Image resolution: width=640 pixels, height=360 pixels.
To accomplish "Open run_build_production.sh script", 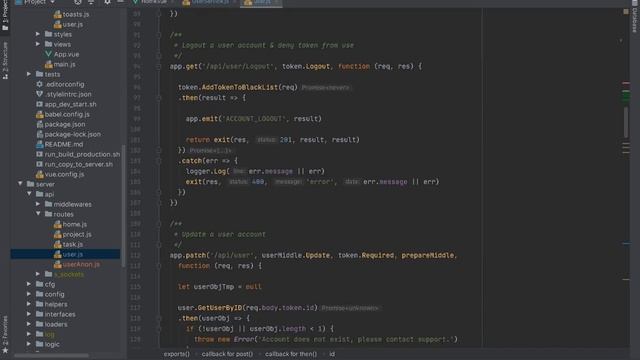I will coord(78,154).
